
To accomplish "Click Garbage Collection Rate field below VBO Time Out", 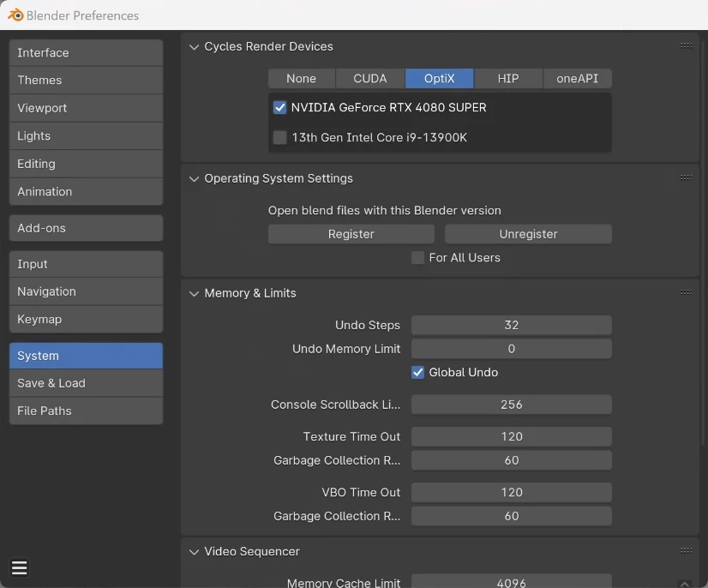I will tap(512, 516).
